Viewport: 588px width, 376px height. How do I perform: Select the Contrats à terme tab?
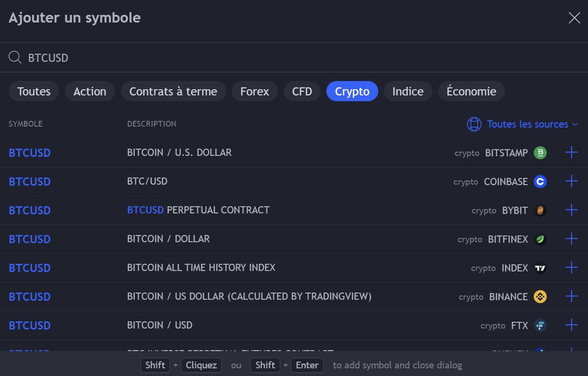coord(173,91)
